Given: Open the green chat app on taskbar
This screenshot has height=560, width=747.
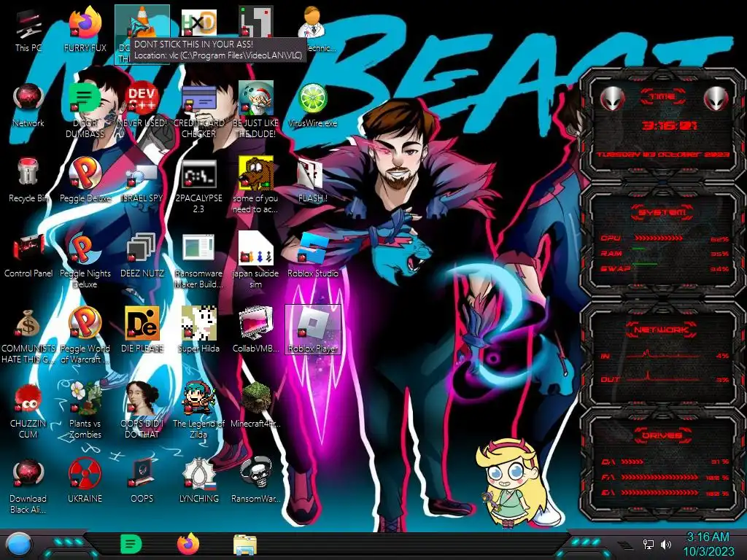Looking at the screenshot, I should pos(131,545).
